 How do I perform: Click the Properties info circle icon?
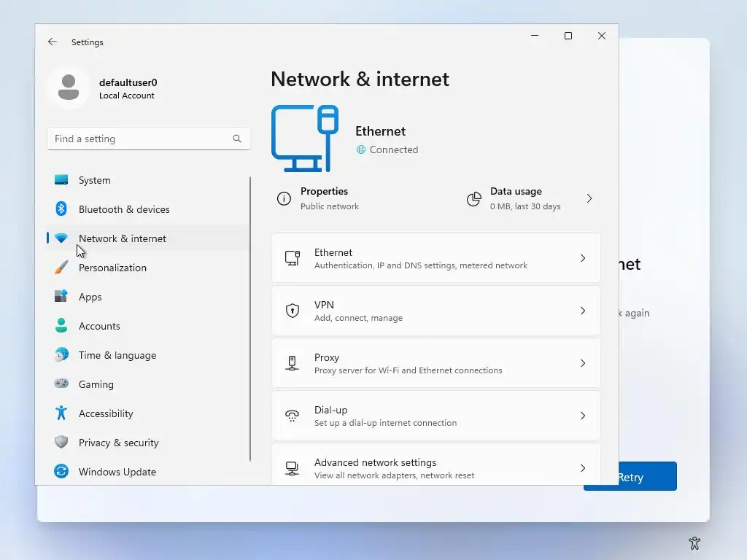284,198
